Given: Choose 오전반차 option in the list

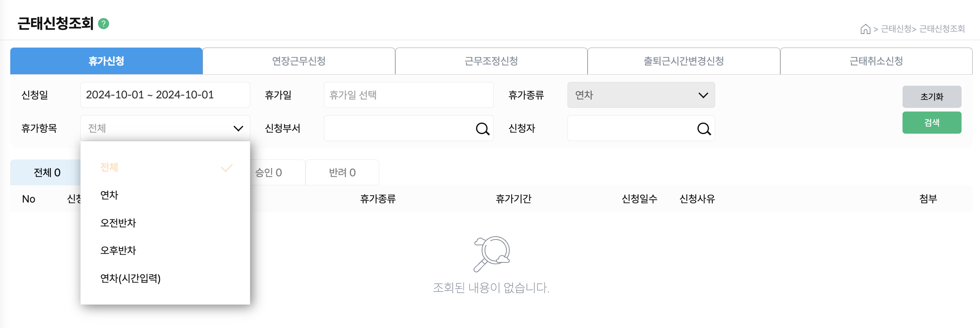Looking at the screenshot, I should click(118, 223).
